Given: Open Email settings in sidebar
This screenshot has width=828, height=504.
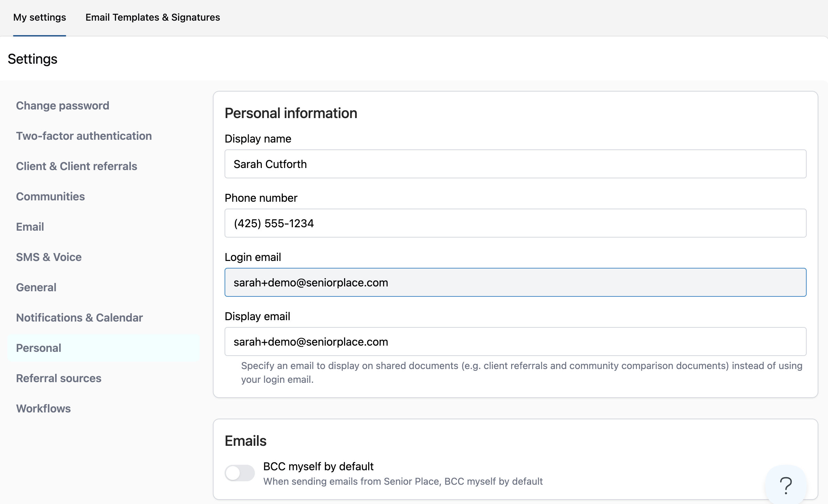Looking at the screenshot, I should point(30,227).
